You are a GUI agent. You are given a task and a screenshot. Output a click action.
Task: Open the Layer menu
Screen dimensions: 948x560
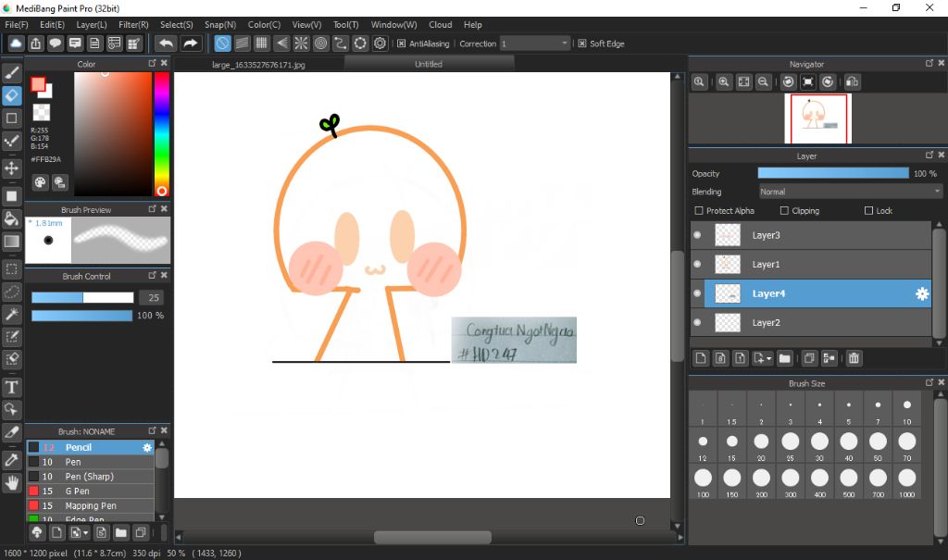pos(92,25)
